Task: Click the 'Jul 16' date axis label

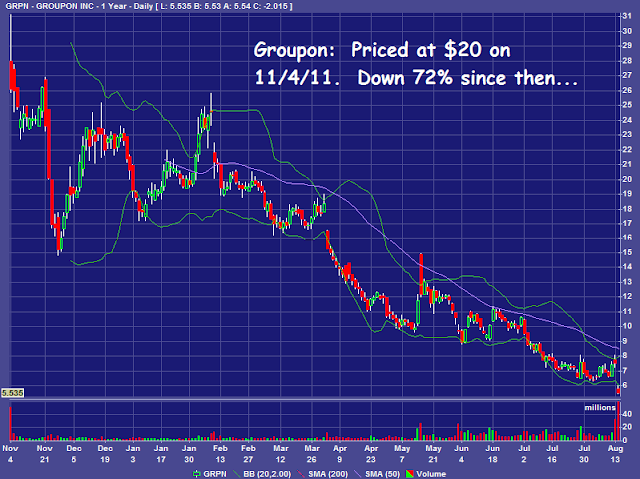Action: 552,454
